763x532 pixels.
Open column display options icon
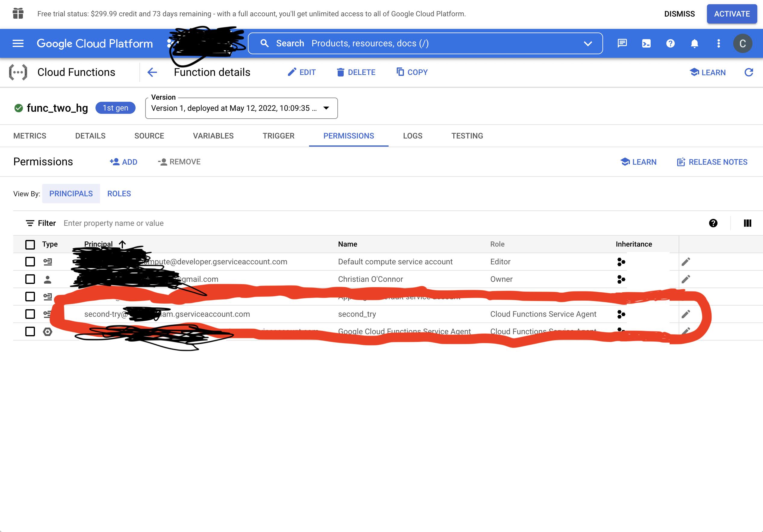pos(747,223)
